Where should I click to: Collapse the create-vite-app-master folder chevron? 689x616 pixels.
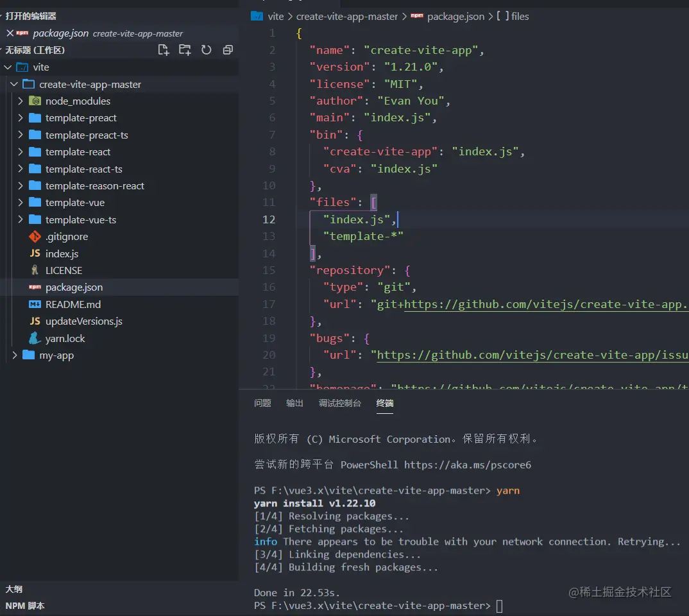[14, 84]
